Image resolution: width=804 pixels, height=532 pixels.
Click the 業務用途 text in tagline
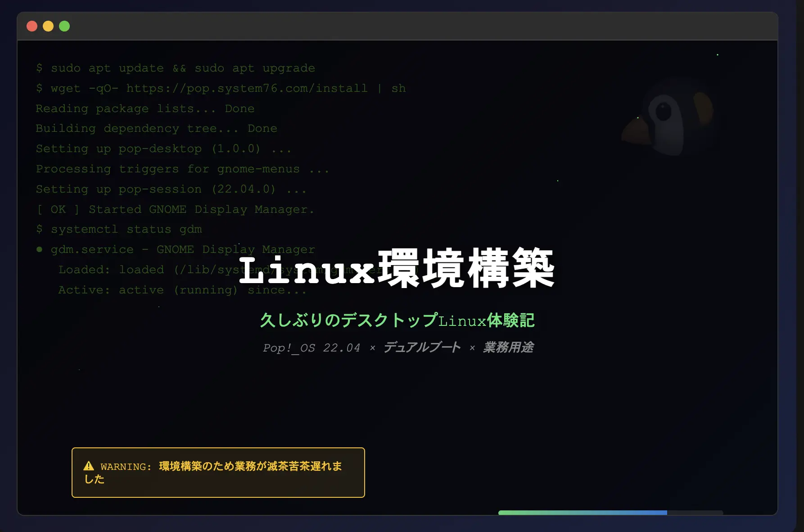click(508, 347)
